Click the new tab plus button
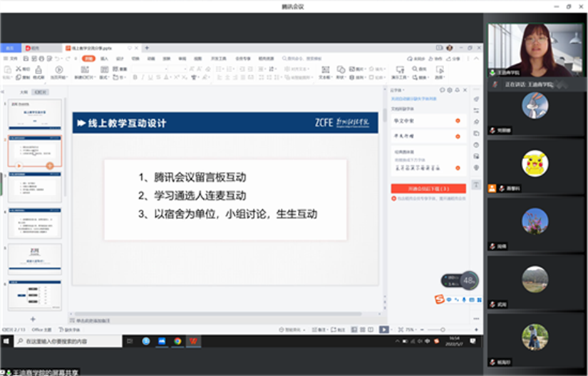 tap(147, 48)
